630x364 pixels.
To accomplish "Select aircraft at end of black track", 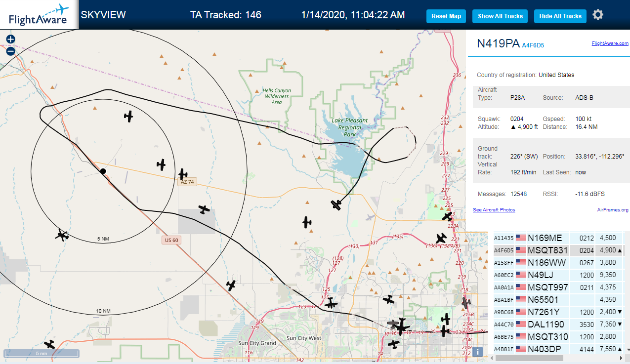I will 336,204.
